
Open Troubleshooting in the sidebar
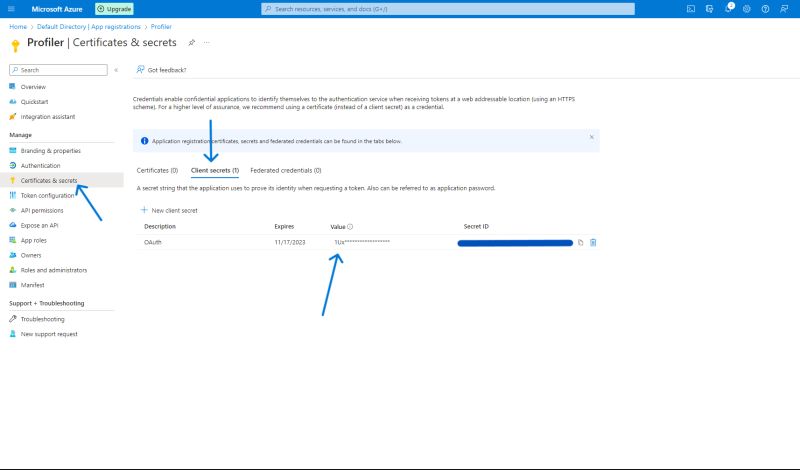[42, 319]
